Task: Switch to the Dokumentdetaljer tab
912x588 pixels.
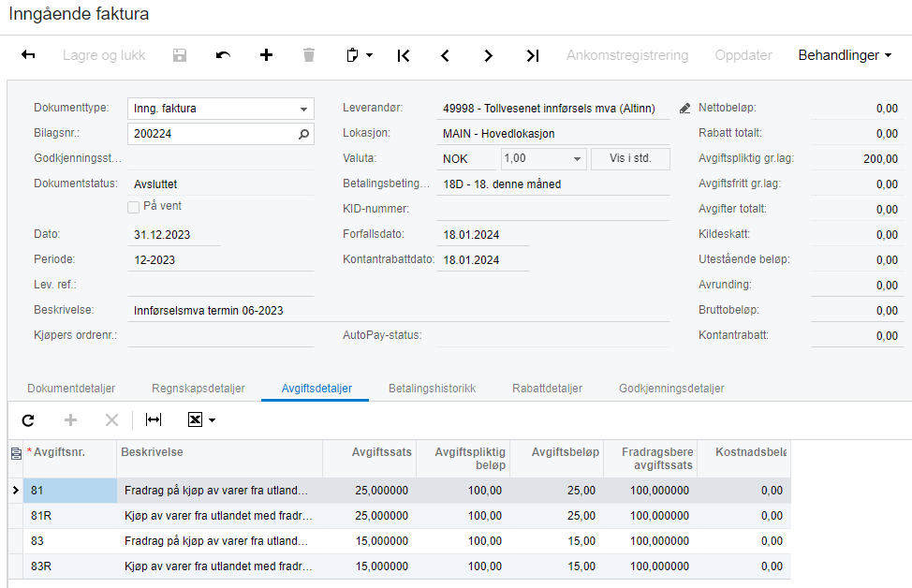Action: (x=71, y=388)
